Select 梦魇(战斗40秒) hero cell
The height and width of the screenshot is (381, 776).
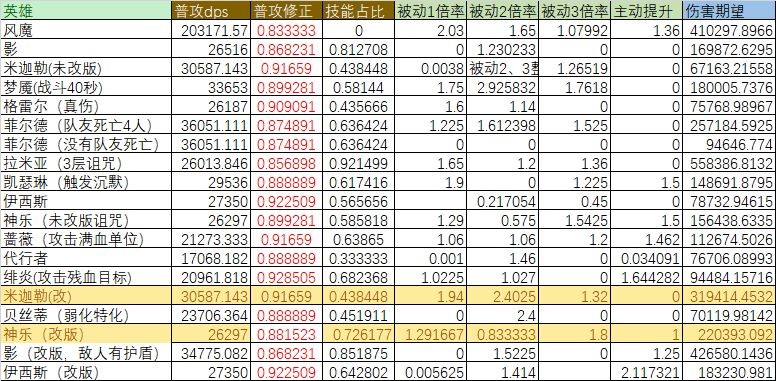(86, 88)
